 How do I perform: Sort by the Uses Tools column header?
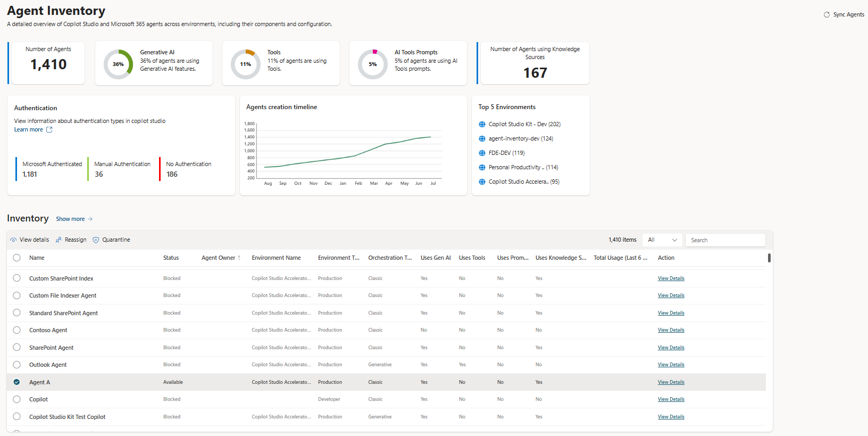click(472, 258)
